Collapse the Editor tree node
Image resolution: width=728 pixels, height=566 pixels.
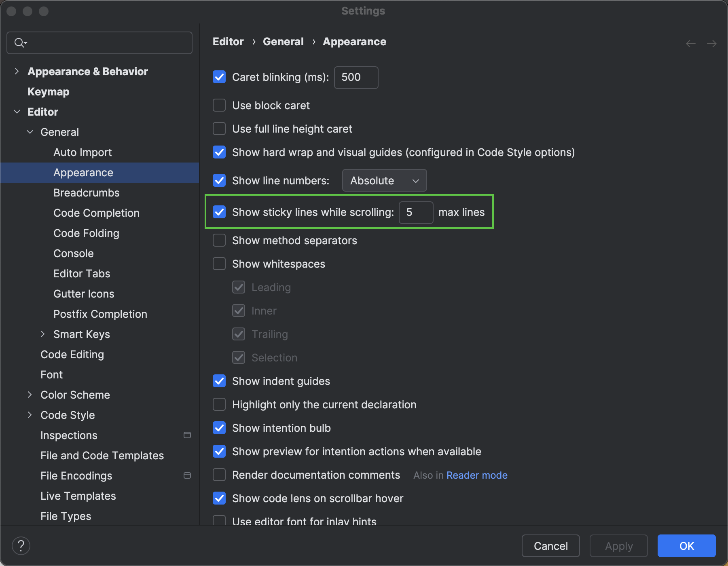[17, 112]
